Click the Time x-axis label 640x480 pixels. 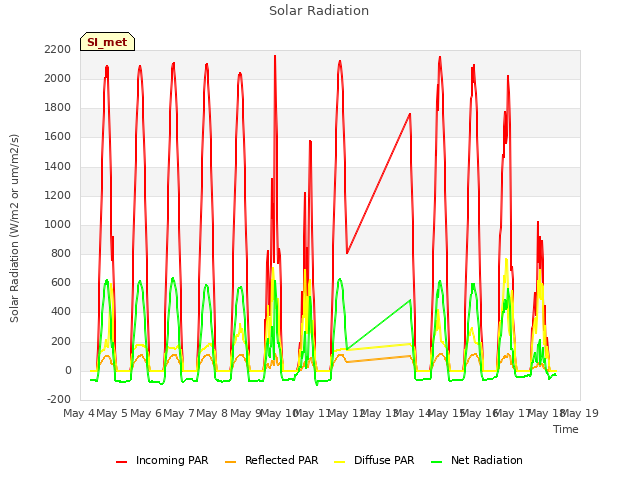(x=566, y=429)
